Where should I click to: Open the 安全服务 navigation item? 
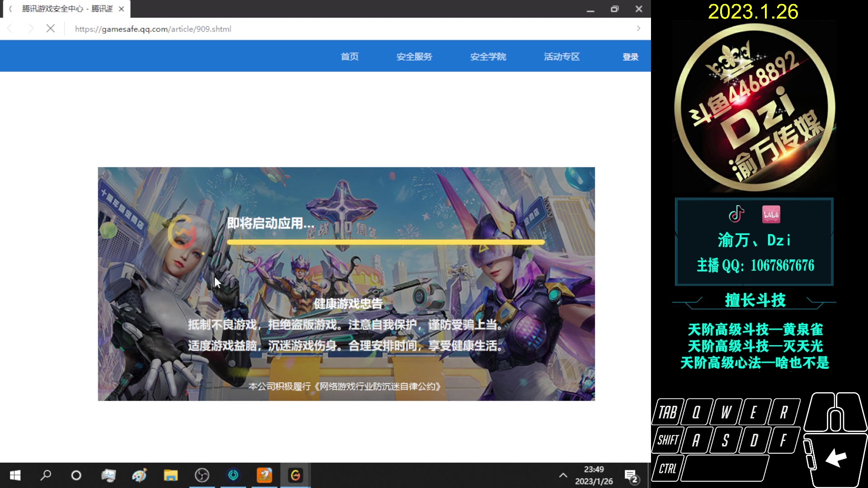[414, 56]
